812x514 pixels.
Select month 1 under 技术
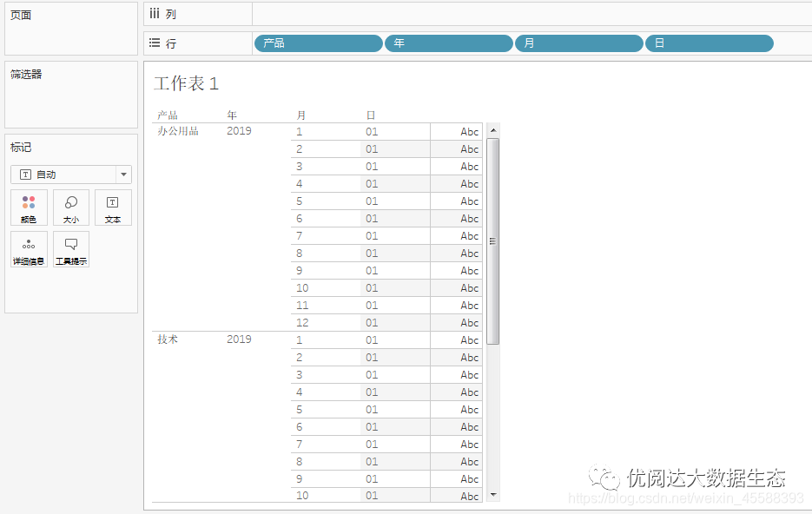click(300, 340)
